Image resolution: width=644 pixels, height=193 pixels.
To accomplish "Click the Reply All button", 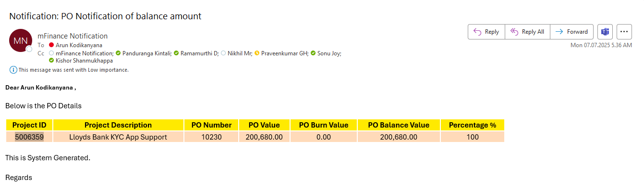I will click(x=527, y=32).
